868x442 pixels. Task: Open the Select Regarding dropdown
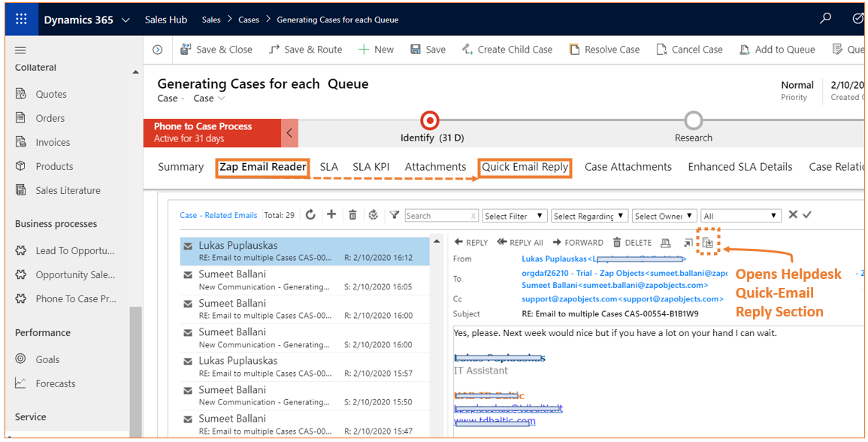pos(589,216)
